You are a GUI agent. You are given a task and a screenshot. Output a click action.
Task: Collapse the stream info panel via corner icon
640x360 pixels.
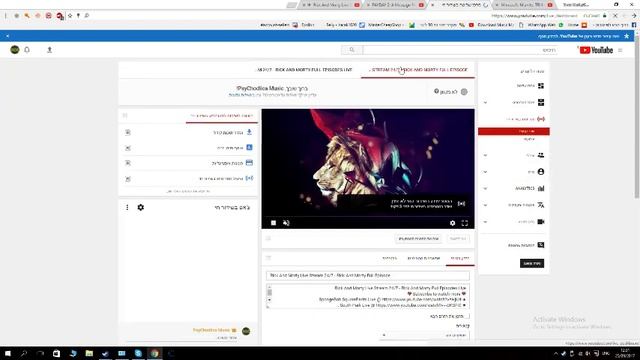click(x=268, y=258)
